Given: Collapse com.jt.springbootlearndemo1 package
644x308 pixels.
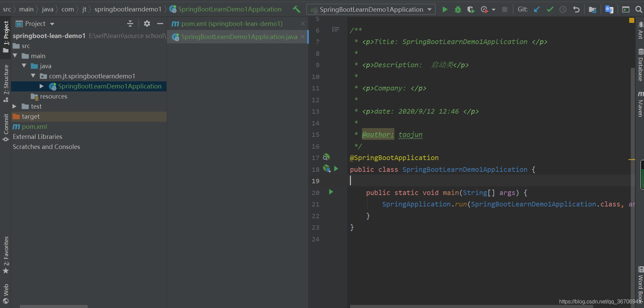Looking at the screenshot, I should tap(33, 76).
